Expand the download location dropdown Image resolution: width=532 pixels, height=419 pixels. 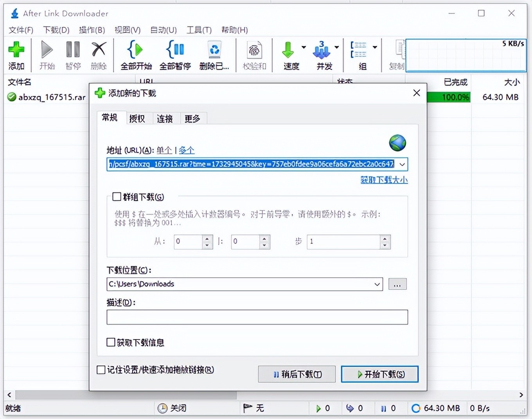(377, 284)
